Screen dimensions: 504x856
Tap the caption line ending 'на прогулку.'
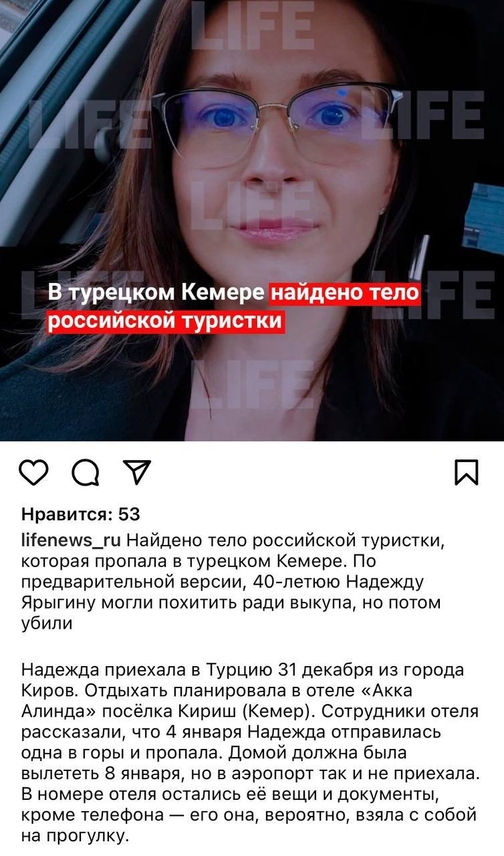[x=74, y=836]
